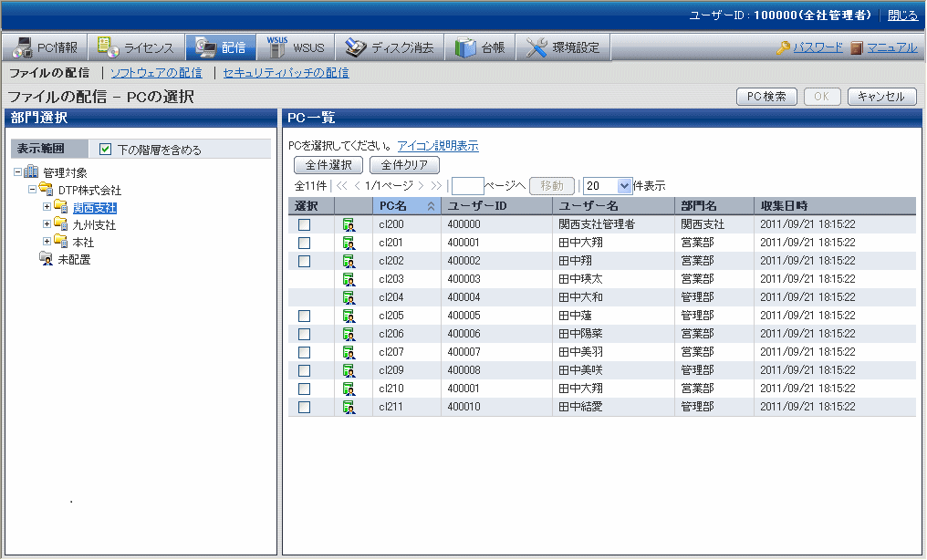927x560 pixels.
Task: Click the key icon next to パスワード
Action: (783, 47)
